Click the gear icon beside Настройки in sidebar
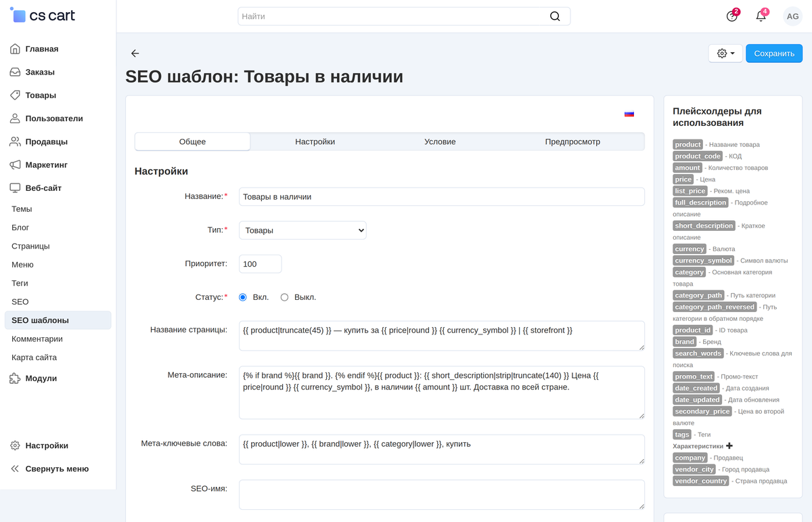Image resolution: width=812 pixels, height=522 pixels. point(15,445)
